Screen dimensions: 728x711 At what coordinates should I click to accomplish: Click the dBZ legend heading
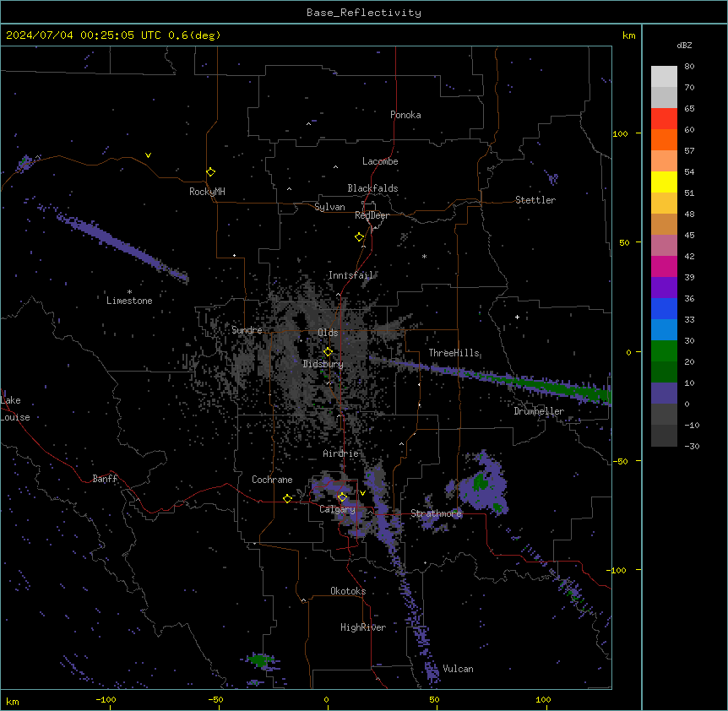coord(684,45)
